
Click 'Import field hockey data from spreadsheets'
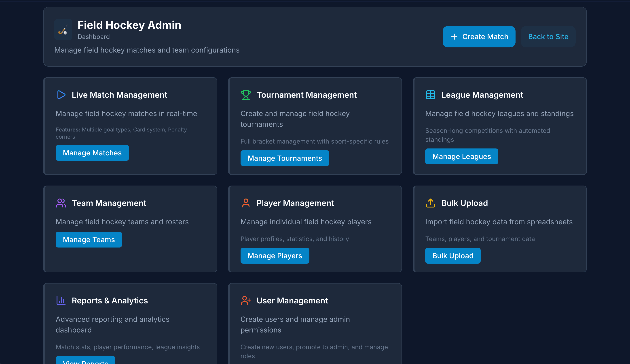[x=499, y=222]
